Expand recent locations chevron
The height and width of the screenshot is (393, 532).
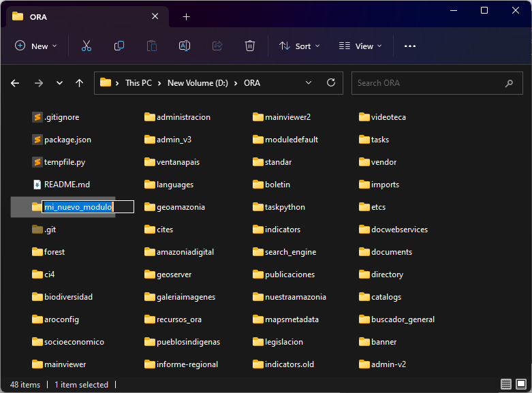[59, 83]
